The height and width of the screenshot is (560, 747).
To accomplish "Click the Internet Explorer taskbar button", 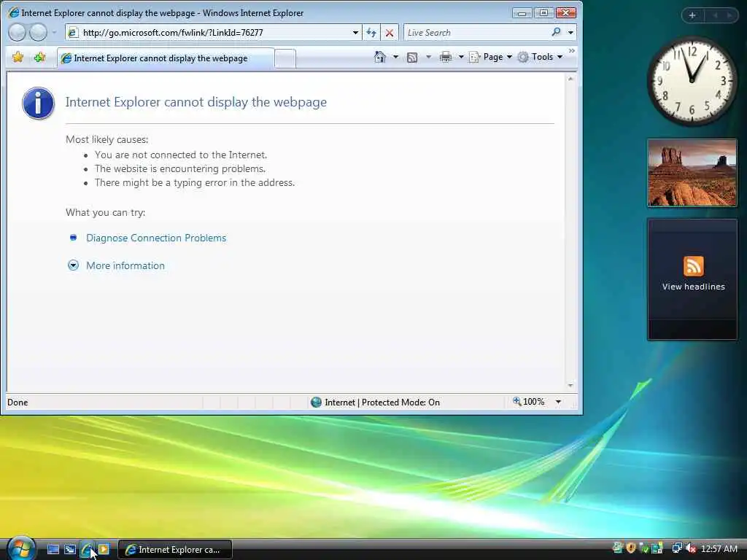I will coord(175,550).
